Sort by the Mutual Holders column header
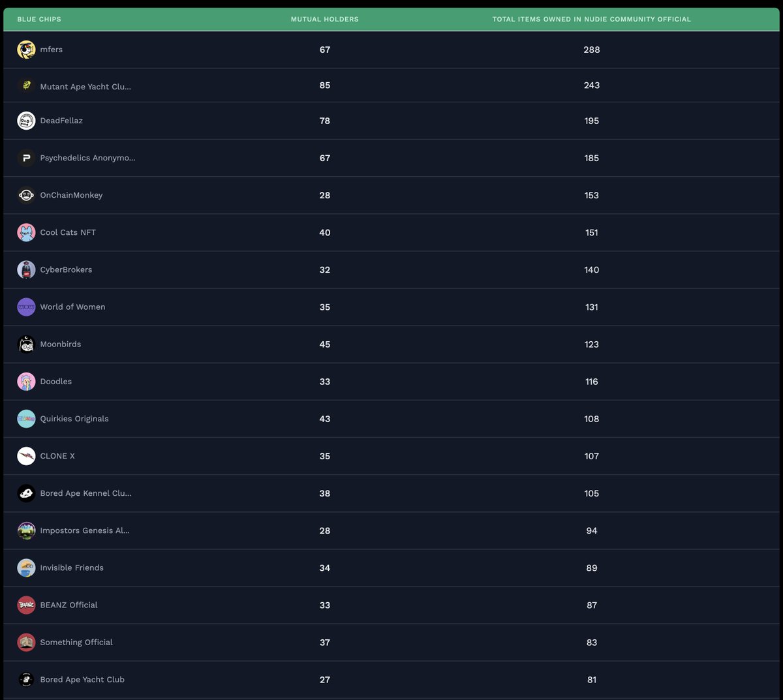783x700 pixels. [325, 20]
